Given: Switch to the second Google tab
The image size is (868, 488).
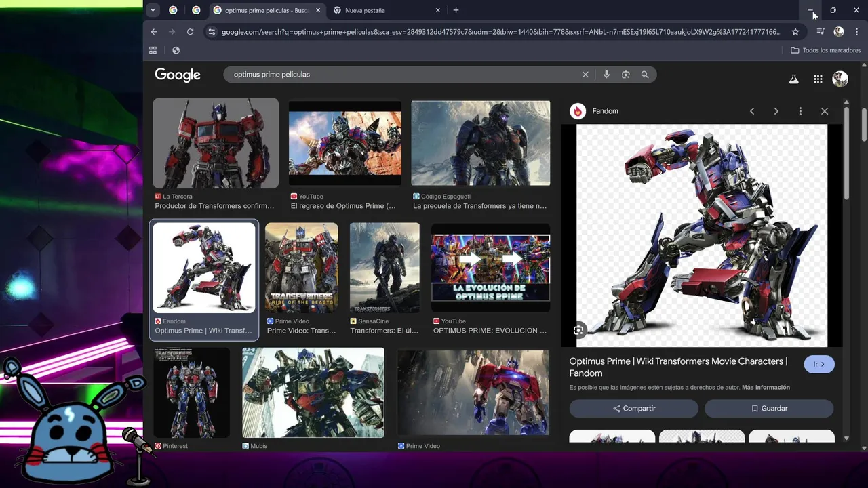Looking at the screenshot, I should [196, 10].
